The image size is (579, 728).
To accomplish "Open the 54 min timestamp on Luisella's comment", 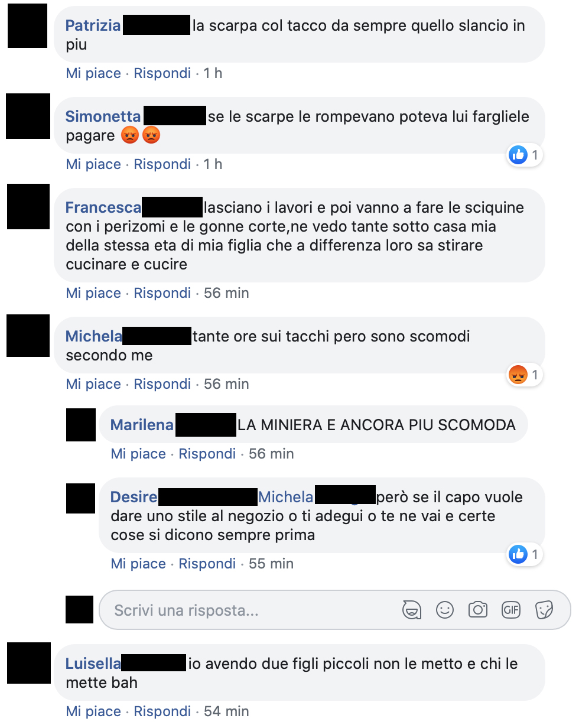I will [x=226, y=711].
